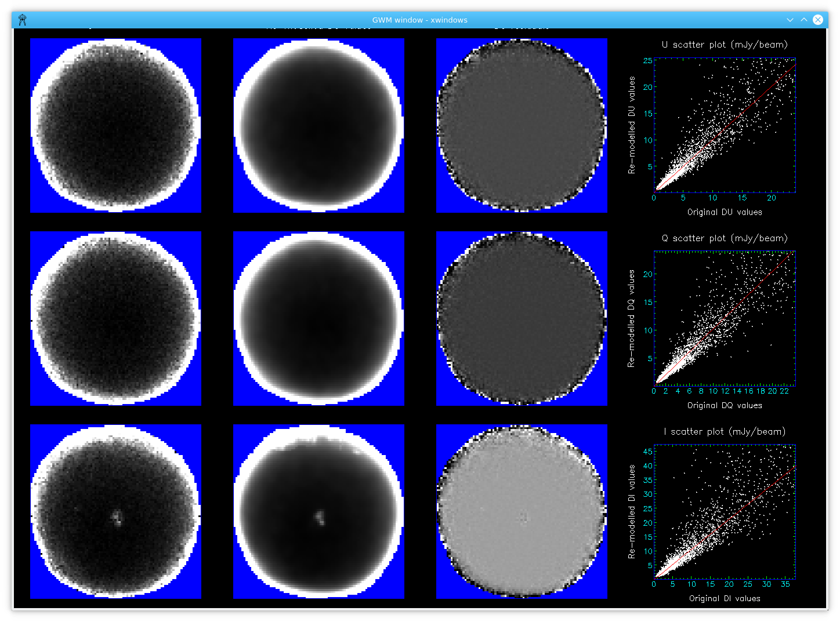Click inside the Q scatter plot area
Image resolution: width=840 pixels, height=622 pixels.
click(x=725, y=318)
